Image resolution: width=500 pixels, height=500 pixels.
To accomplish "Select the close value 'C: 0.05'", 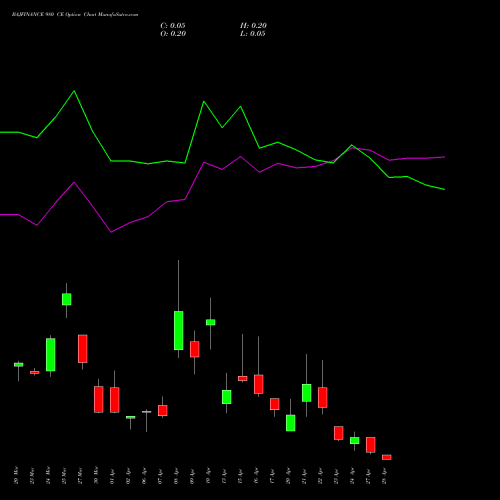I will 173,26.
